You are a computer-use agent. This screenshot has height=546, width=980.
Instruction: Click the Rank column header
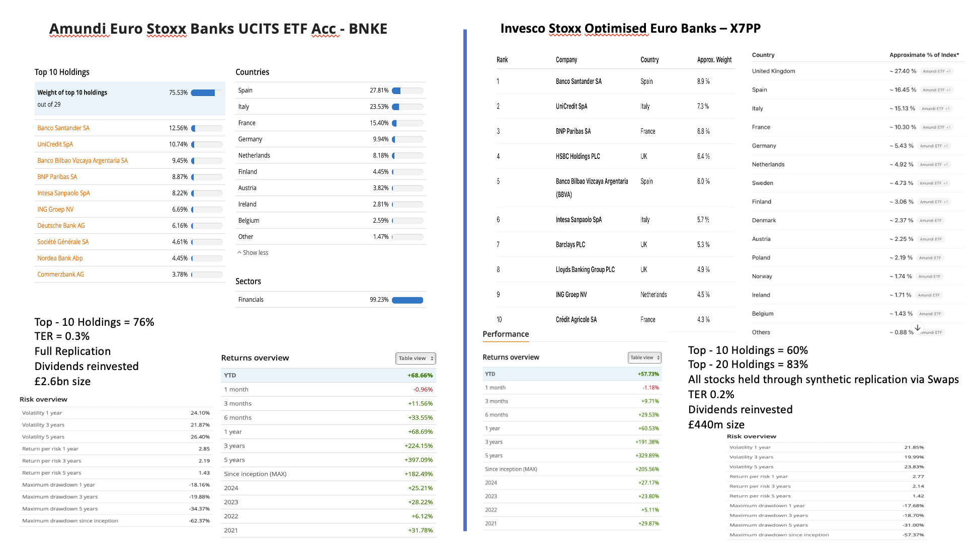(502, 60)
